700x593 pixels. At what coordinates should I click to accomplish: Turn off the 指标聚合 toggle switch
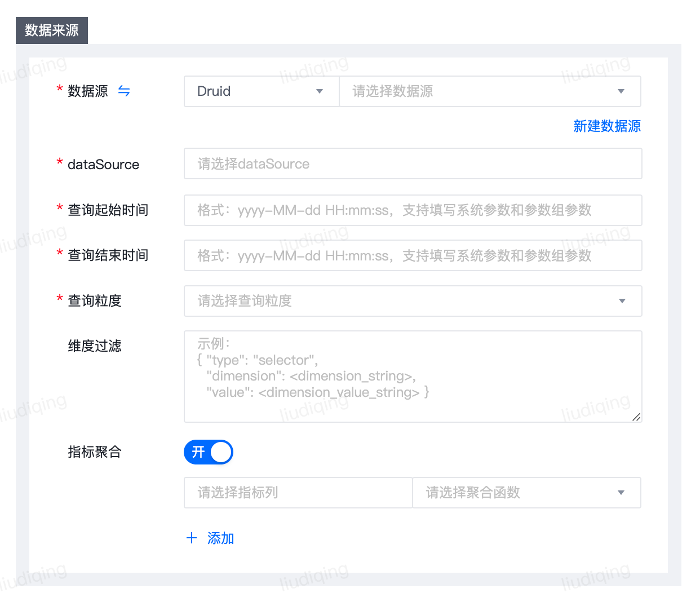[209, 452]
